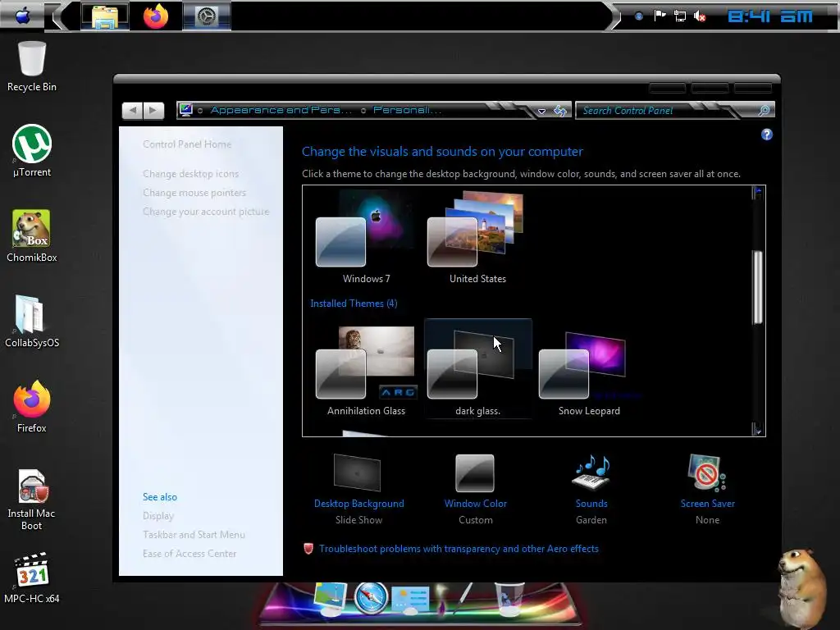The image size is (840, 630).
Task: Click the Screen Saver text link
Action: [708, 504]
